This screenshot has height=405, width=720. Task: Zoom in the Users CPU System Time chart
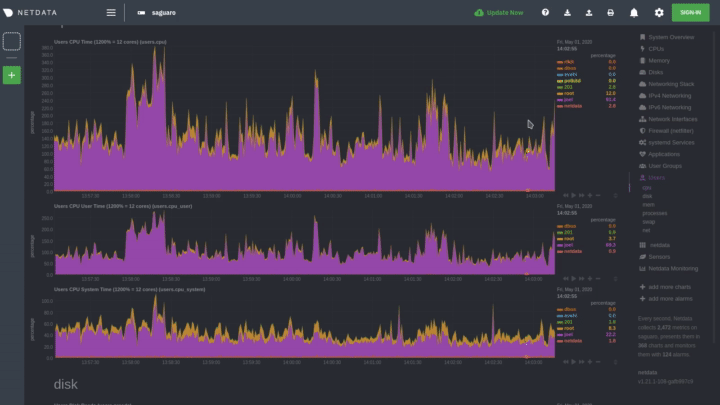click(x=590, y=362)
